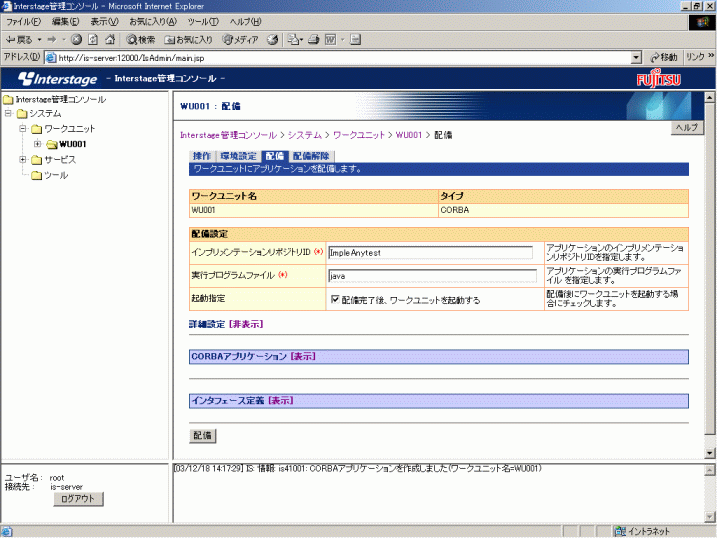717x538 pixels.
Task: Open the ファイル(F) menu
Action: click(x=23, y=21)
